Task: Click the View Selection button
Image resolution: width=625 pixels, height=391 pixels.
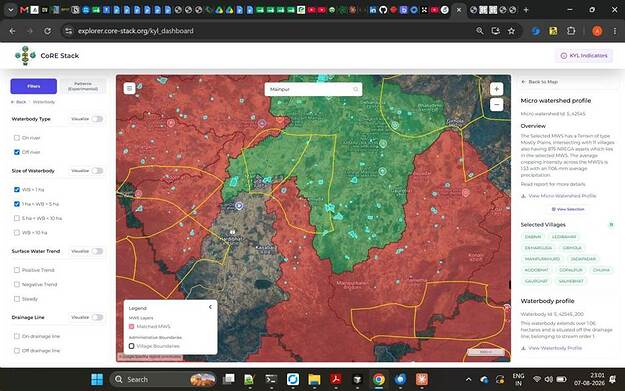Action: click(568, 209)
